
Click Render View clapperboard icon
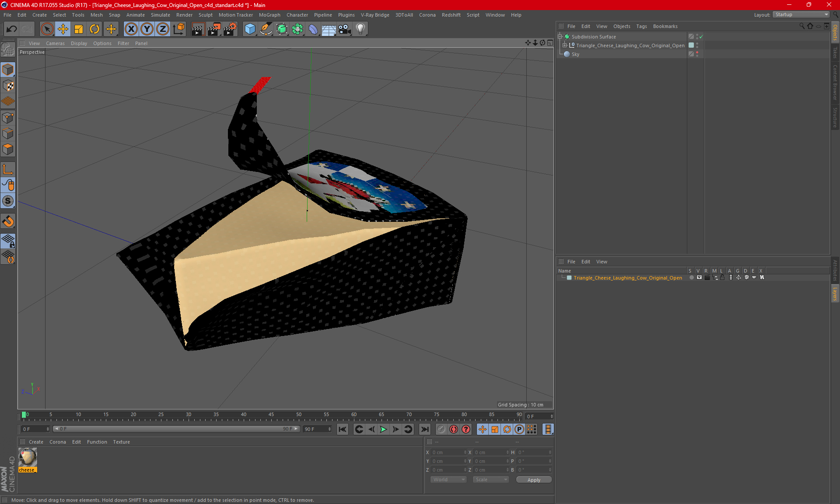pos(198,29)
